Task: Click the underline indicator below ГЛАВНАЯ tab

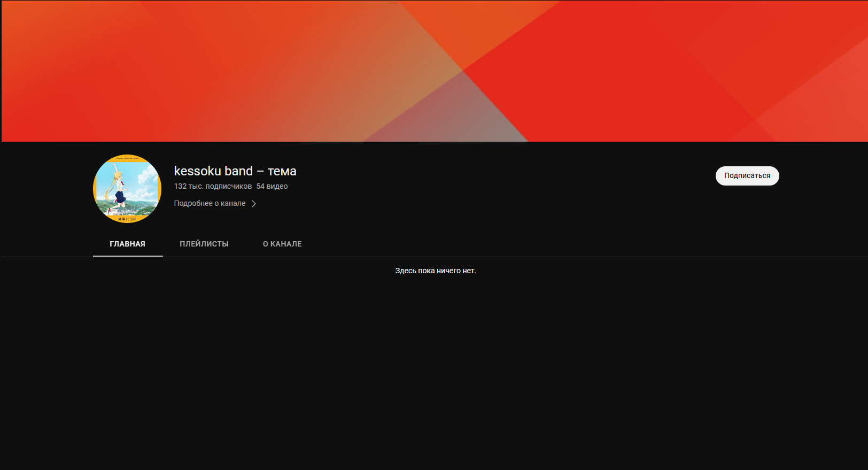Action: click(127, 256)
